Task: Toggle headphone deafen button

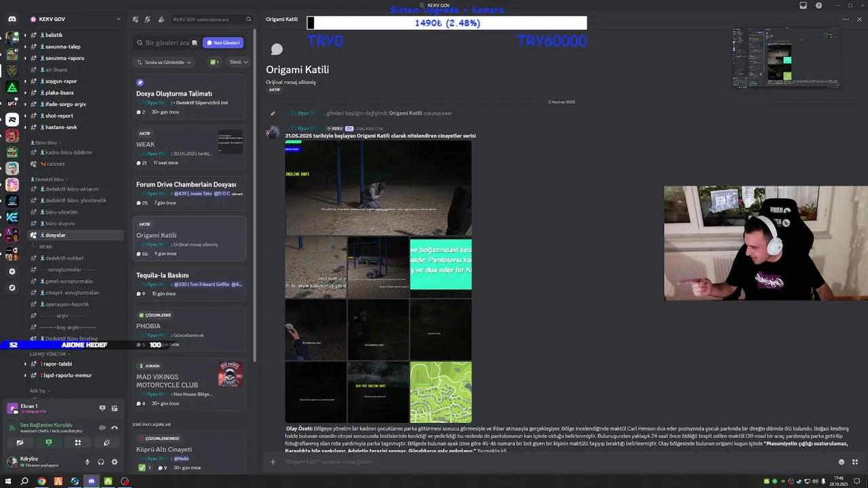Action: point(100,462)
